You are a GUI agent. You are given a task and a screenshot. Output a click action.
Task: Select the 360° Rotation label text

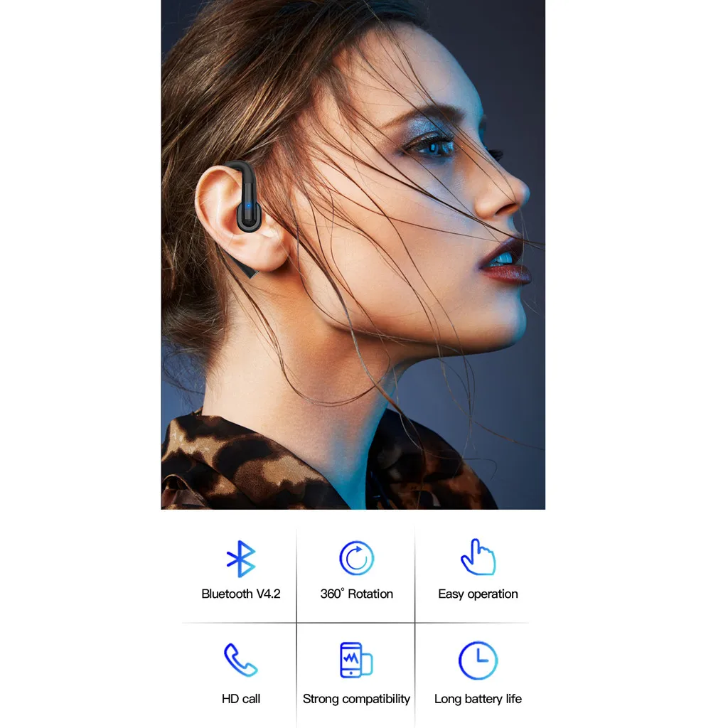(x=356, y=594)
